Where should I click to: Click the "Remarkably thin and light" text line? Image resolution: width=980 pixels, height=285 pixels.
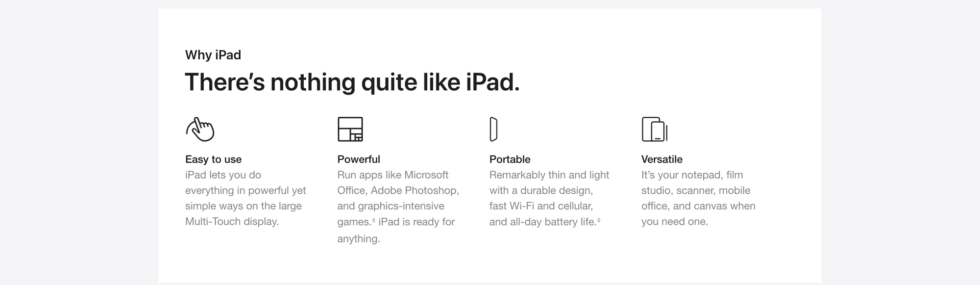coord(549,175)
